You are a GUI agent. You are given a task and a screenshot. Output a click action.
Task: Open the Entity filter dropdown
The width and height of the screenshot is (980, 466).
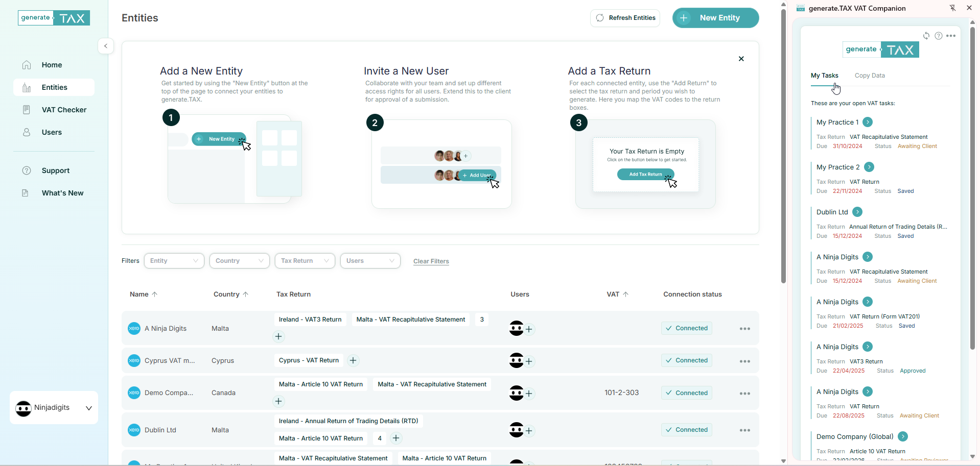tap(174, 261)
